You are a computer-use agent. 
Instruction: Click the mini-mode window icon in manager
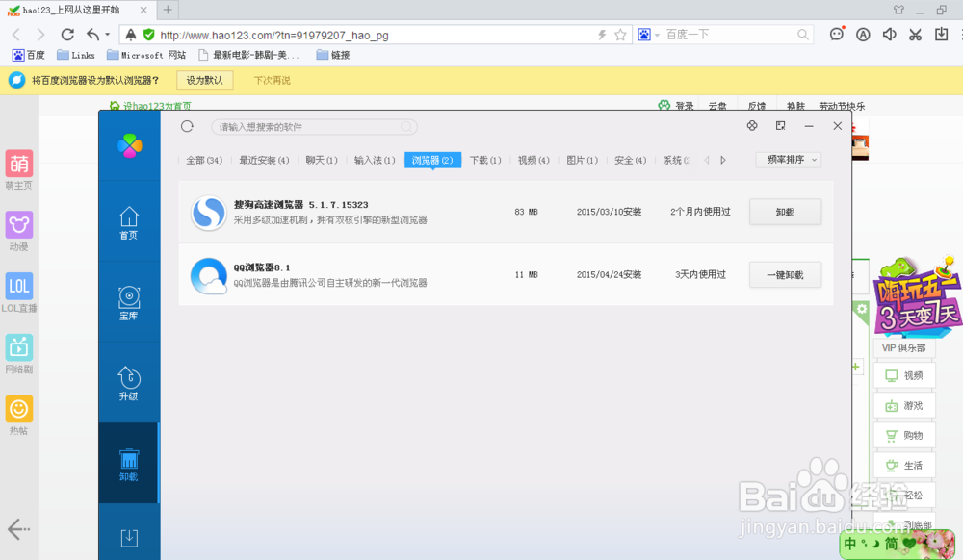click(781, 126)
